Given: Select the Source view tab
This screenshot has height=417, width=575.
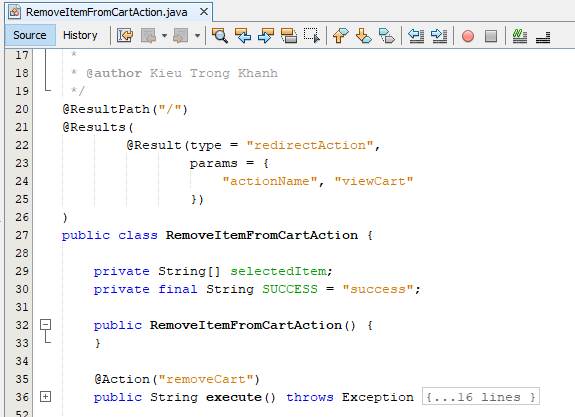Looking at the screenshot, I should coord(30,35).
